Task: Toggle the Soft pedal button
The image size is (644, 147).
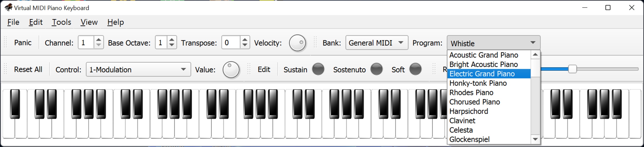Action: [x=415, y=69]
